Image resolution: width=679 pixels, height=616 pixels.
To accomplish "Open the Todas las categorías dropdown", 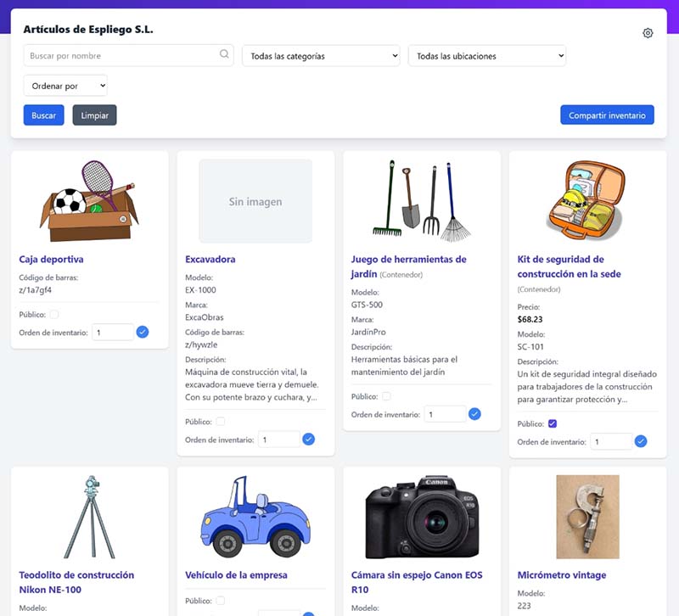I will point(321,54).
